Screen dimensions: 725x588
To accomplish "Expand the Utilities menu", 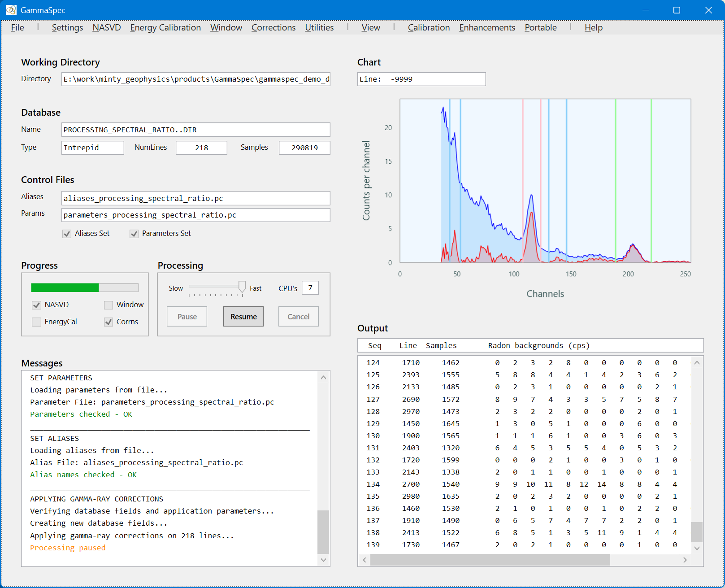I will click(x=319, y=27).
